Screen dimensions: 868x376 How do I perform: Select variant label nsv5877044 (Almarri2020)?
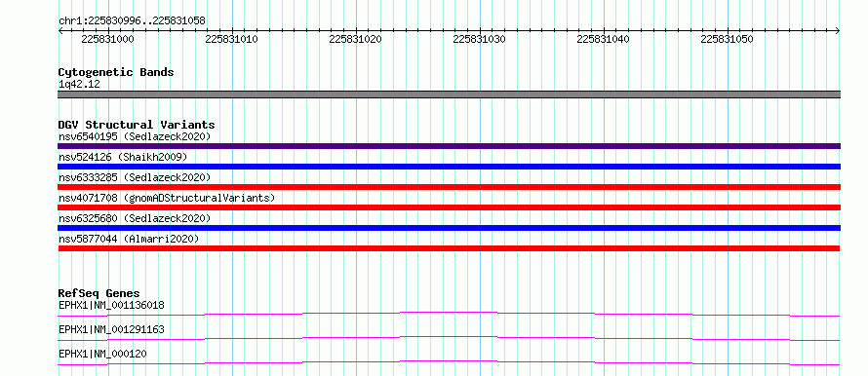pyautogui.click(x=129, y=239)
